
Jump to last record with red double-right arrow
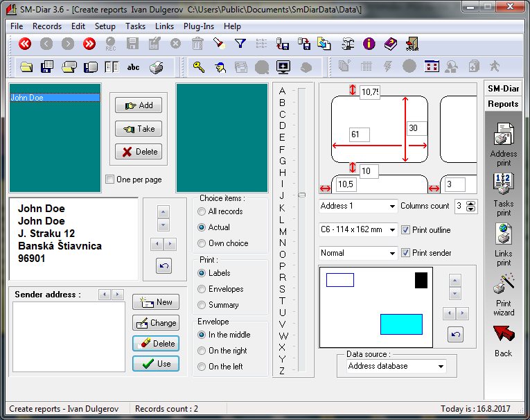pos(89,44)
